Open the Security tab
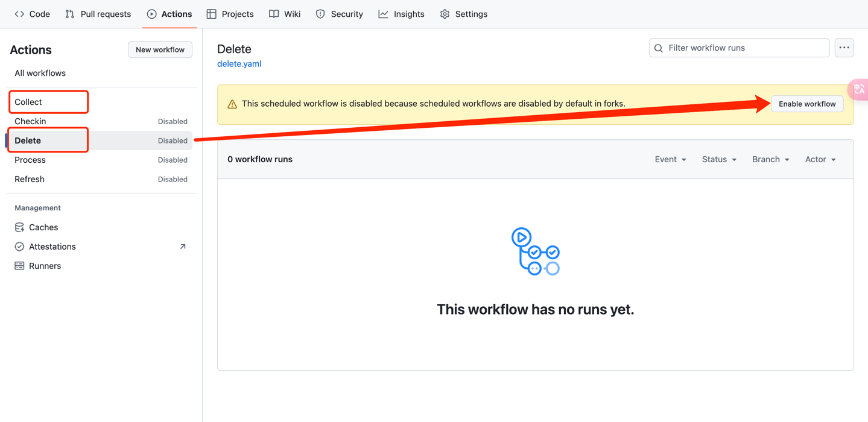Screen dimensions: 868x422 pyautogui.click(x=340, y=14)
